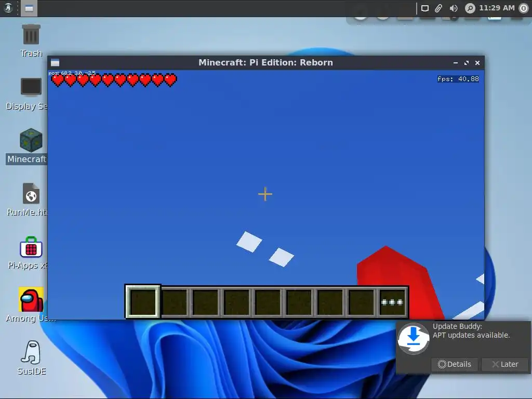Open the volume speaker tray icon
This screenshot has height=399, width=532.
click(453, 8)
